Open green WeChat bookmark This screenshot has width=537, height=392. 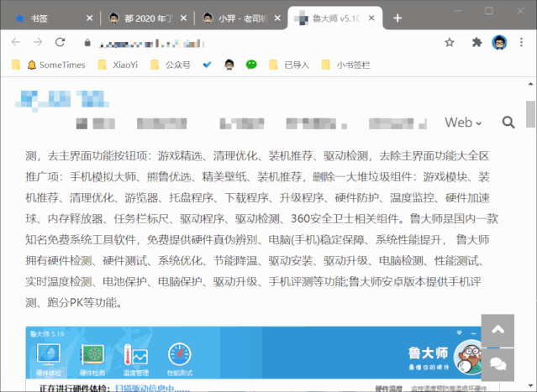pos(251,65)
